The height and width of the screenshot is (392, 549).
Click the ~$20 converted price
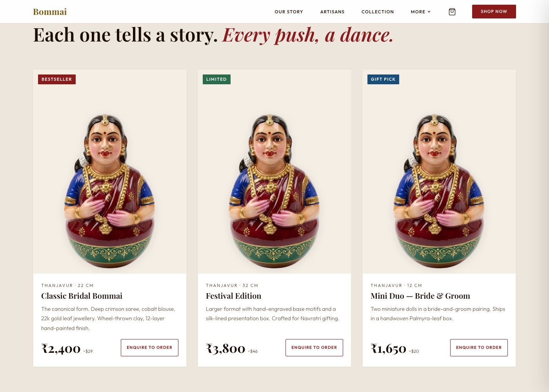414,351
